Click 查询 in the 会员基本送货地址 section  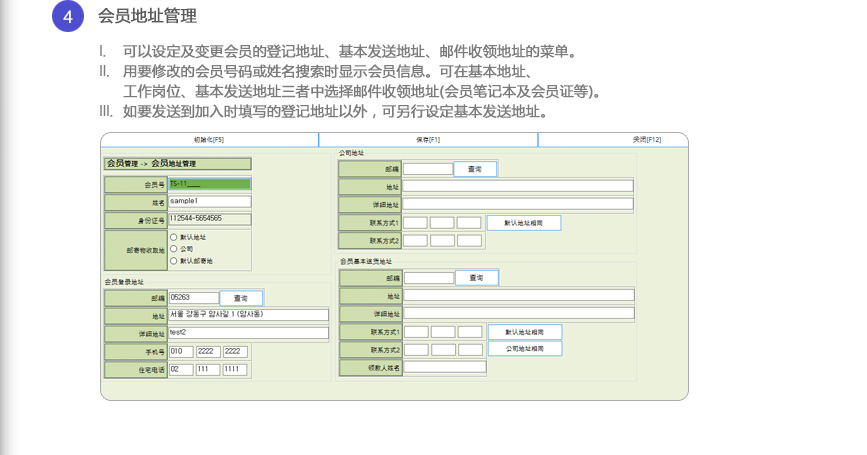[x=476, y=277]
